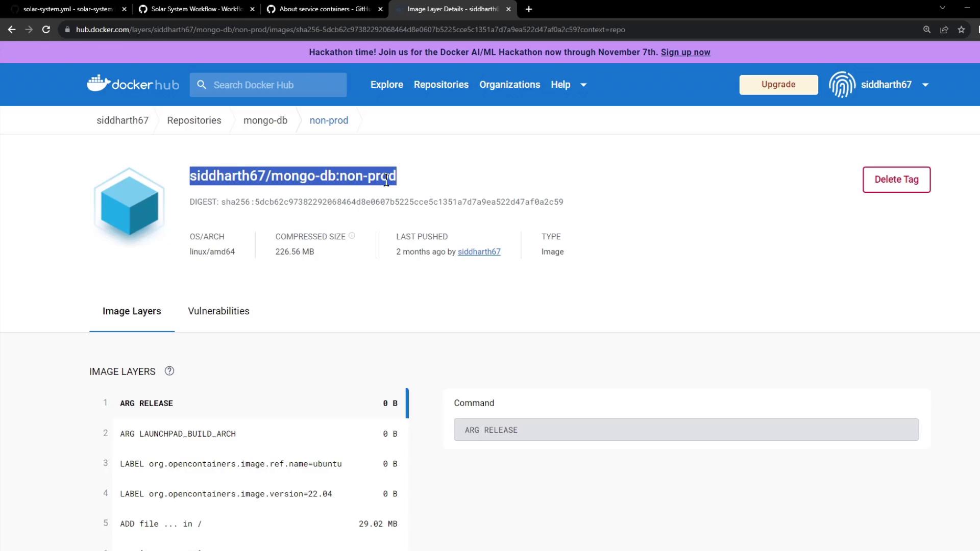Bookmark page with the star icon

[x=961, y=30]
